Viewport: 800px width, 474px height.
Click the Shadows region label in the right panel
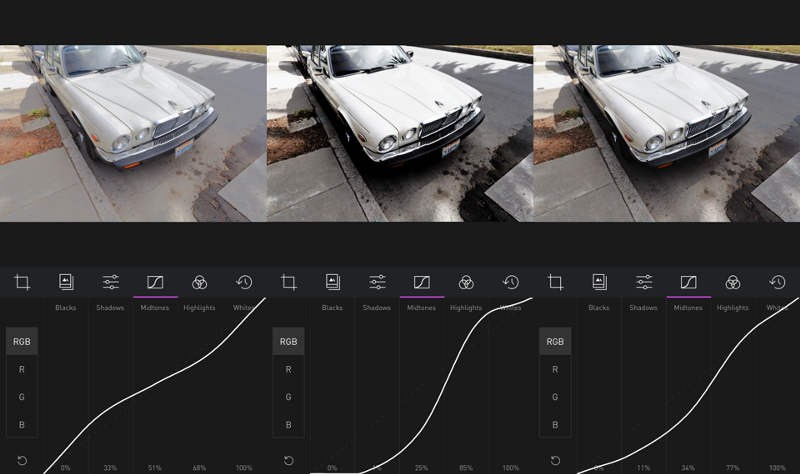[x=643, y=308]
